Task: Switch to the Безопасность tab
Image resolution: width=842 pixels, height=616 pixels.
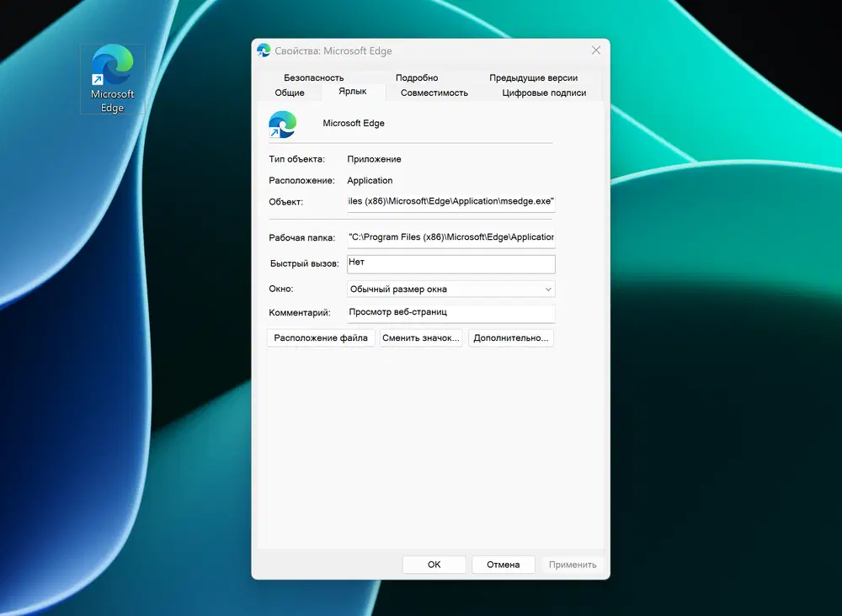Action: 313,77
